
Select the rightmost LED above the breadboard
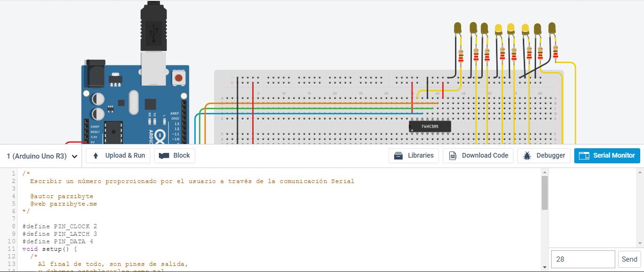(552, 28)
